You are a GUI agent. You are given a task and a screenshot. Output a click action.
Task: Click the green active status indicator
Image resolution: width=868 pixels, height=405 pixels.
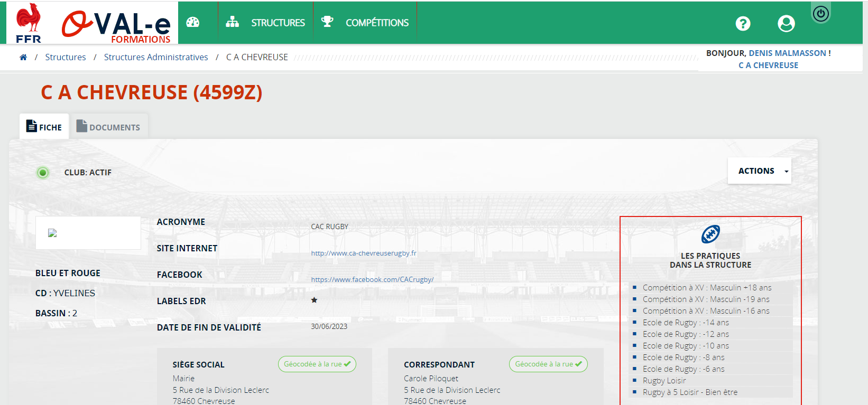(x=43, y=173)
